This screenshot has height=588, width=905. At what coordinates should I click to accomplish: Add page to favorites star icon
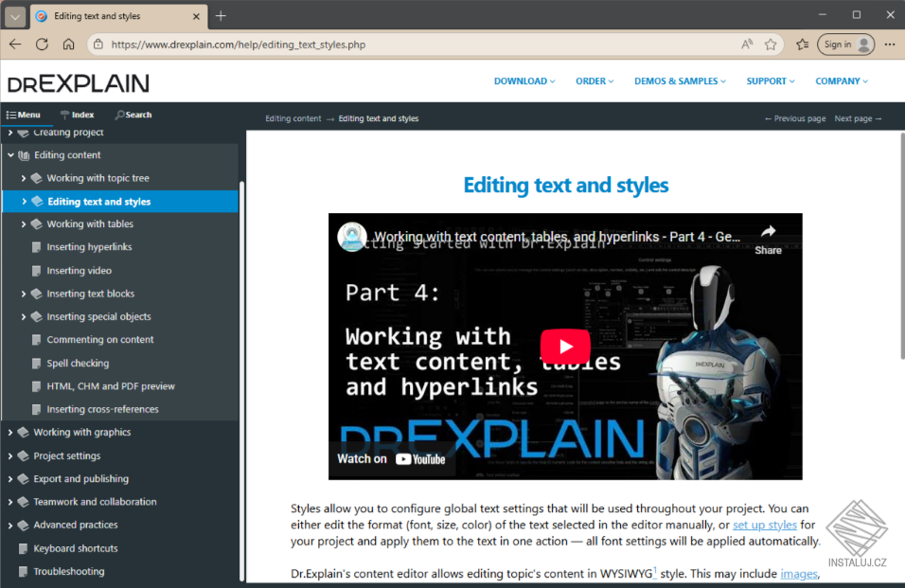click(x=771, y=45)
